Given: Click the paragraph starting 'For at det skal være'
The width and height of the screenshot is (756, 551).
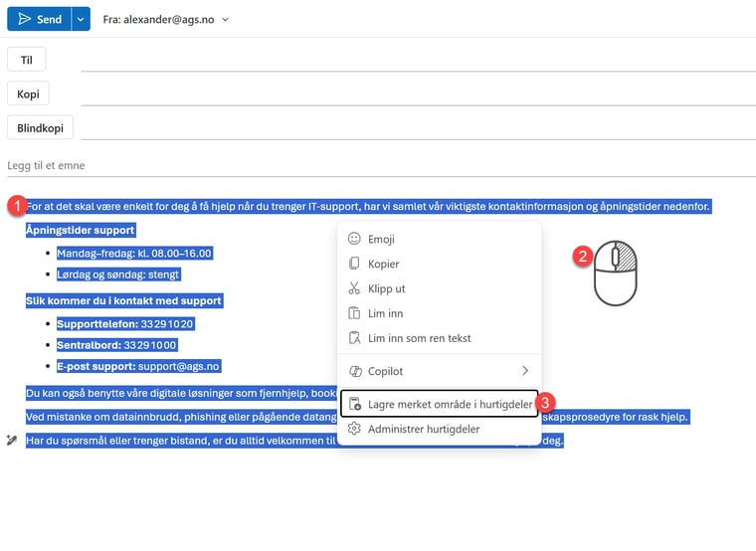Looking at the screenshot, I should click(x=368, y=206).
